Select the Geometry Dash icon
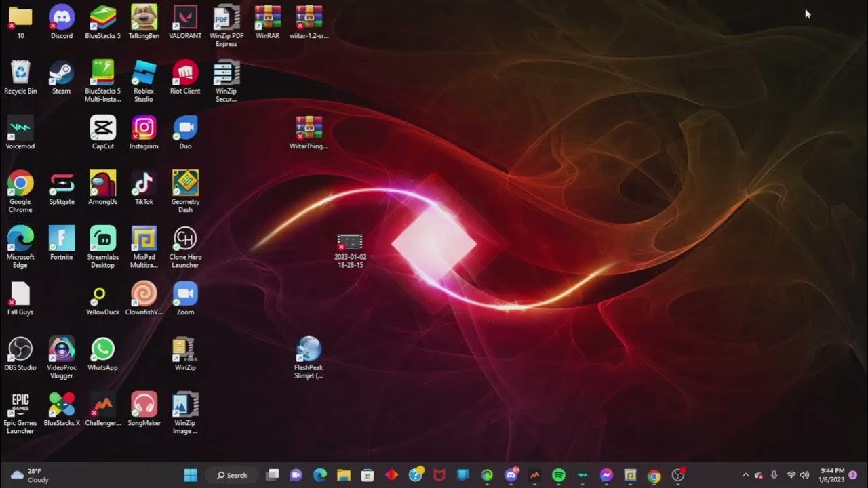This screenshot has height=488, width=868. point(185,192)
